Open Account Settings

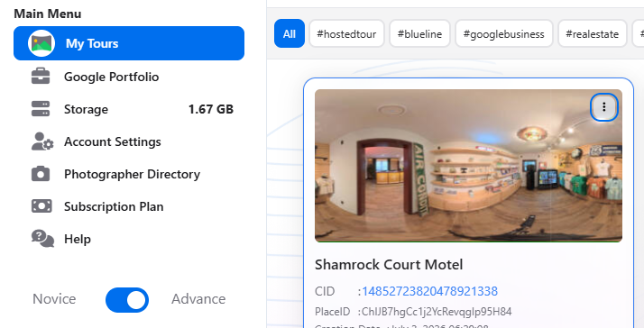(129, 141)
